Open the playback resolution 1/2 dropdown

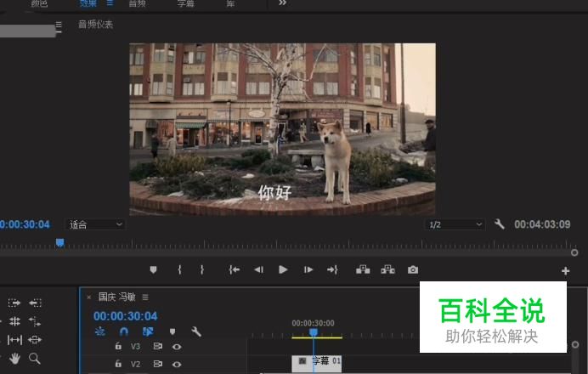(455, 224)
